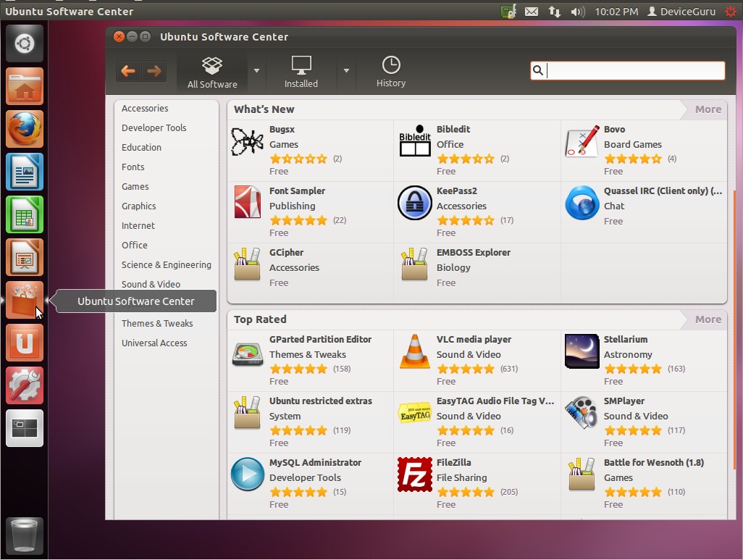Open the Stellarium night sky icon
The width and height of the screenshot is (743, 560).
pos(582,351)
